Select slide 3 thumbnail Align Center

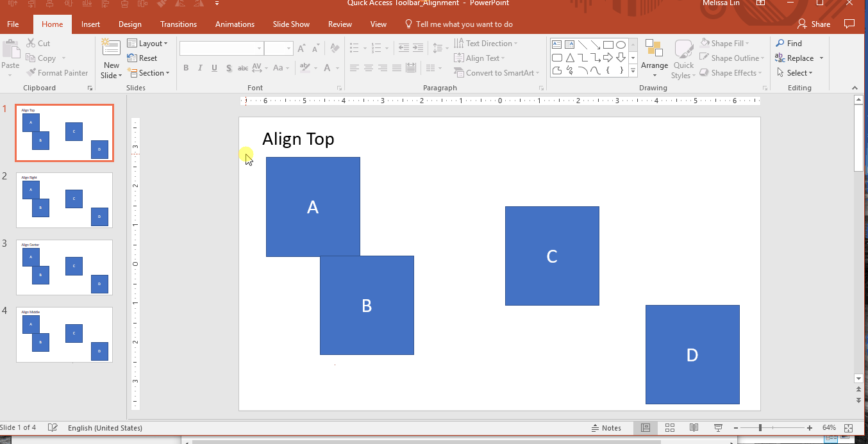[x=64, y=267]
